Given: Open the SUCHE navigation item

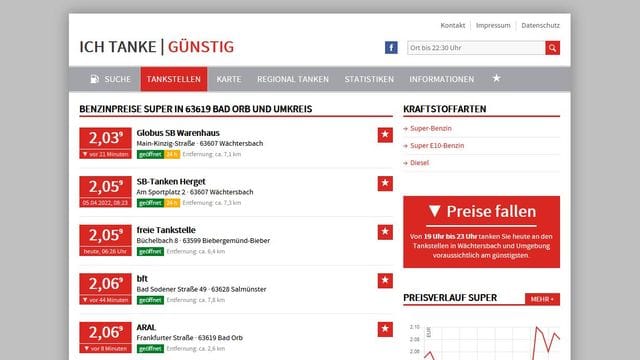Looking at the screenshot, I should [x=111, y=79].
